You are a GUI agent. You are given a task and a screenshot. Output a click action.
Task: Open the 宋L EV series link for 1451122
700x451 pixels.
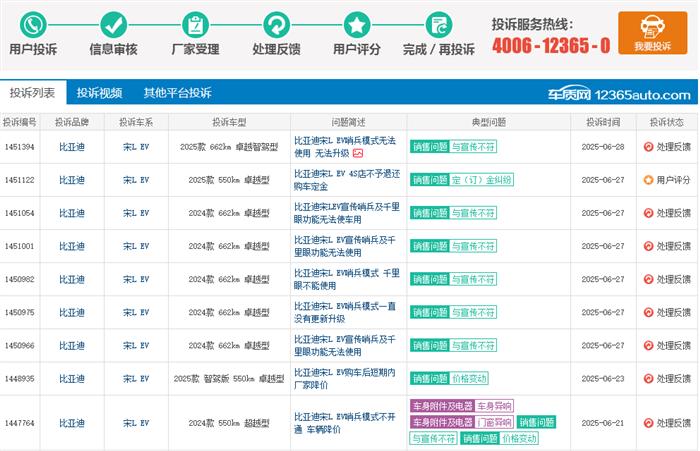136,180
